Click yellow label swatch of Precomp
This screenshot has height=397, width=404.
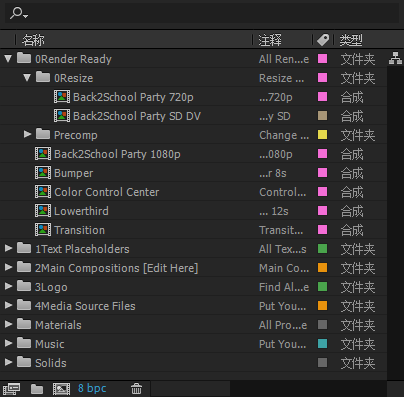pos(322,135)
